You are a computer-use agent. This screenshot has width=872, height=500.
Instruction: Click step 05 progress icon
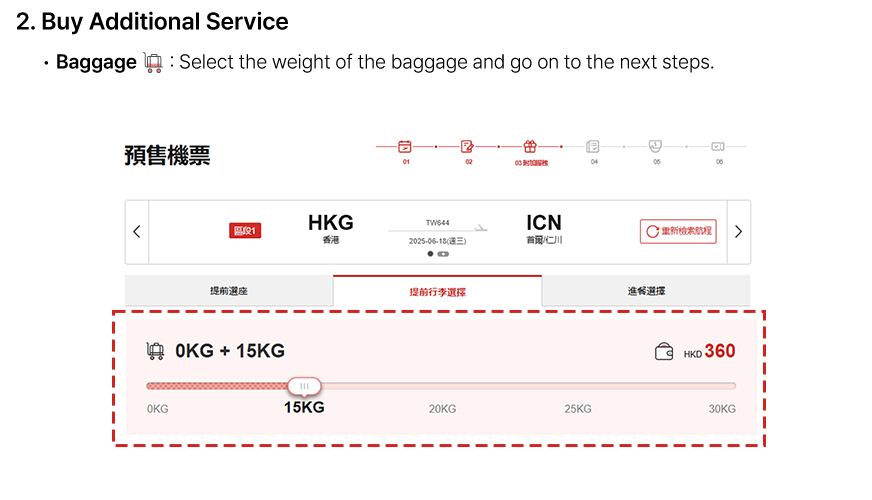pos(656,146)
